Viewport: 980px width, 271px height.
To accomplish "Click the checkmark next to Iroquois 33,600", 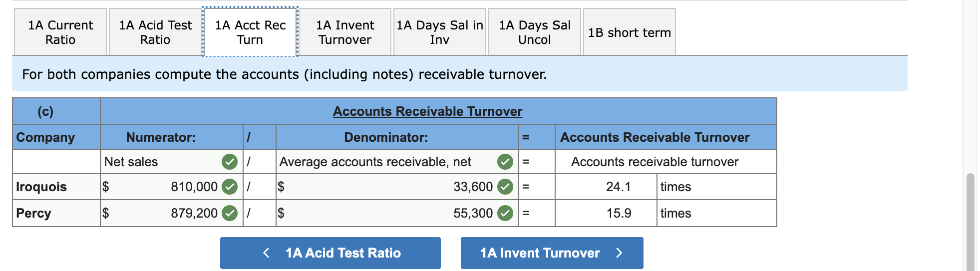I will click(505, 187).
